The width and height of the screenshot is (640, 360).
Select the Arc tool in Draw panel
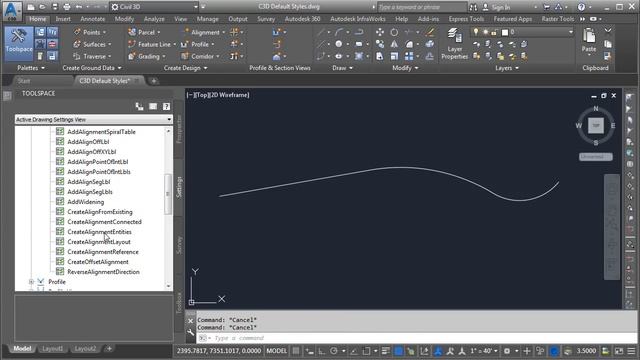[339, 32]
